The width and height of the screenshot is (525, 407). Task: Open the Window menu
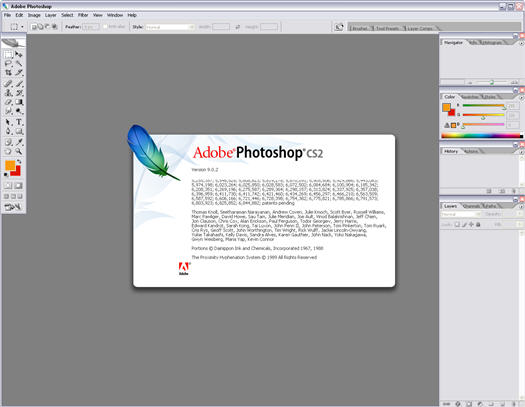click(x=115, y=15)
